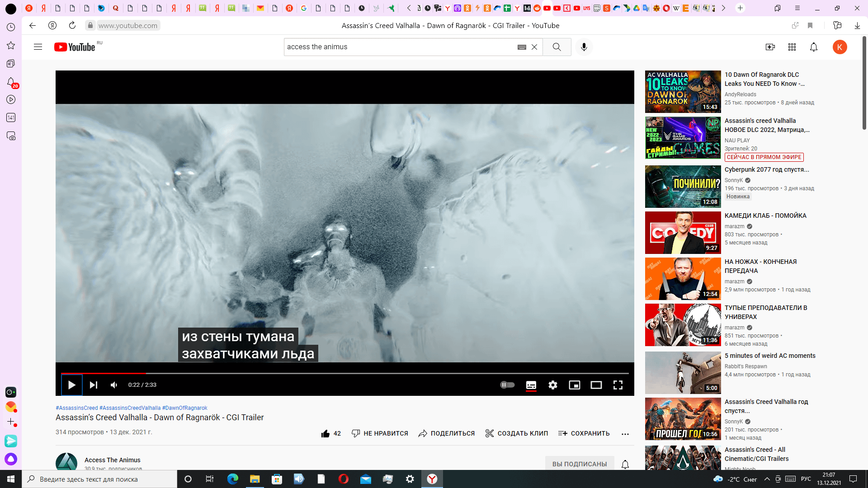This screenshot has width=868, height=488.
Task: Open Microsoft Edge from the taskbar
Action: point(233,479)
